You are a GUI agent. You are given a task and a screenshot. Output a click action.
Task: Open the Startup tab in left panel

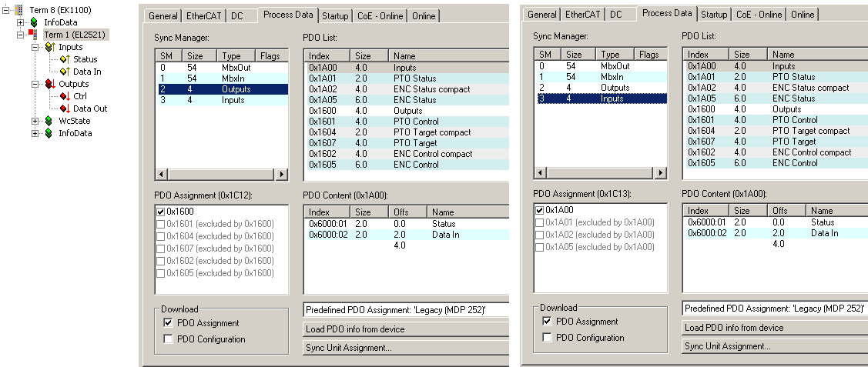click(x=336, y=16)
